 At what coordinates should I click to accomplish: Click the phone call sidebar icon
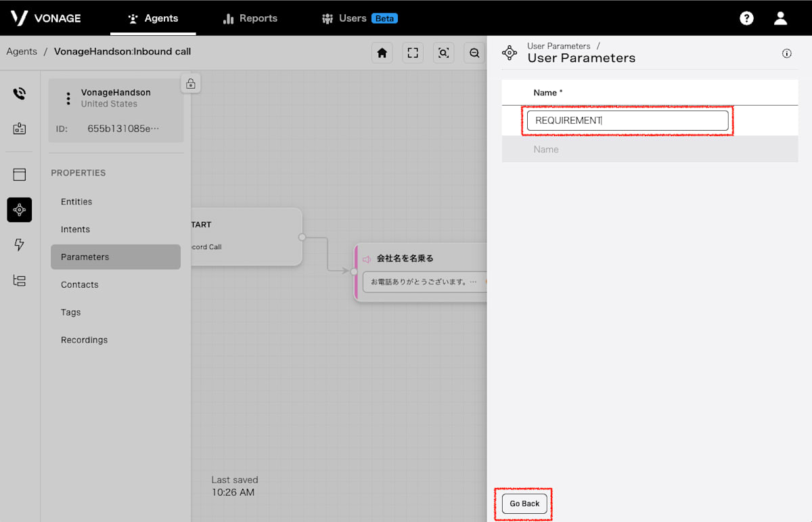[20, 93]
